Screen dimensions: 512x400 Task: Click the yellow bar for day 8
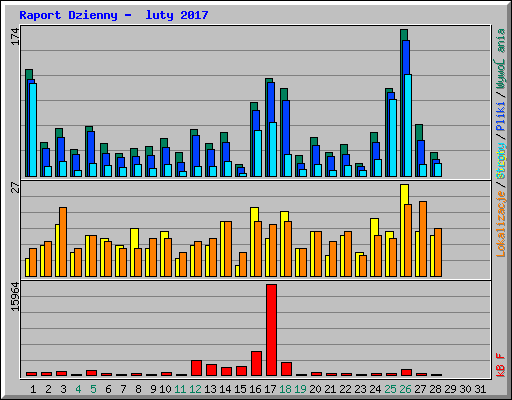134,238
